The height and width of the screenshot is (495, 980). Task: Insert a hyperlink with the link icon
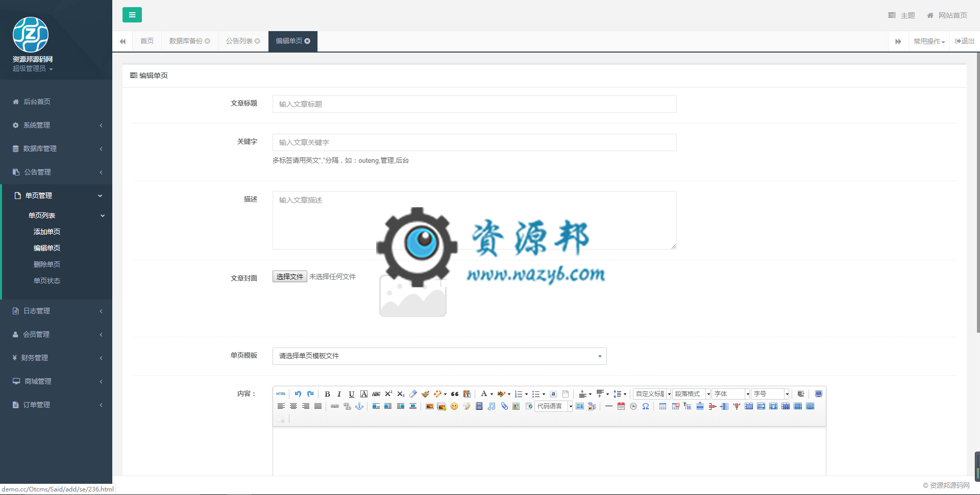pos(335,406)
